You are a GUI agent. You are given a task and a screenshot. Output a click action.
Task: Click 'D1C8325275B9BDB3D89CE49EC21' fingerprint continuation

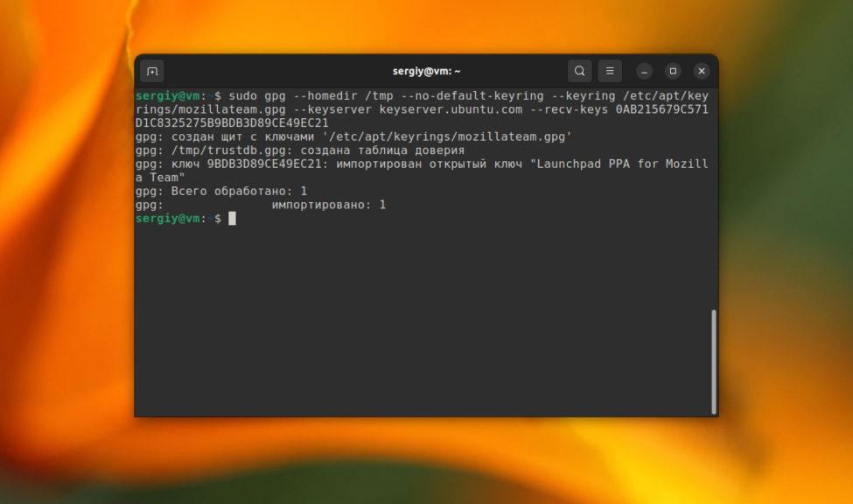point(233,123)
